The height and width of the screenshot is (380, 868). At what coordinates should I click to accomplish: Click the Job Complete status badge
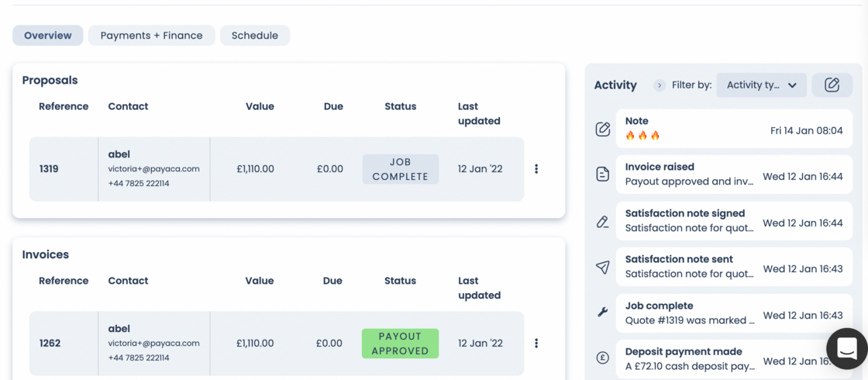pos(400,169)
